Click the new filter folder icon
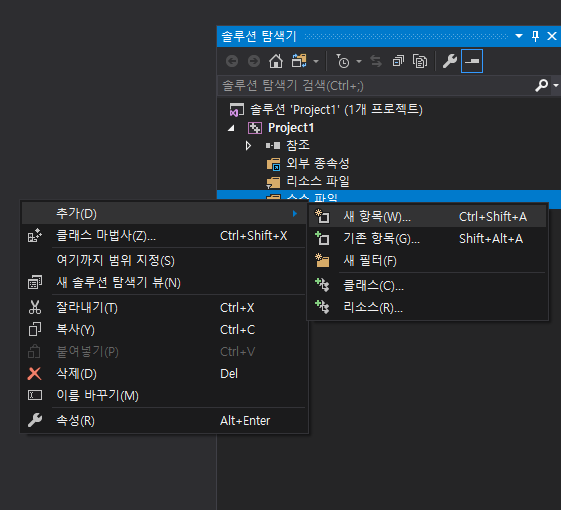Screen dimensions: 561x510 click(322, 261)
